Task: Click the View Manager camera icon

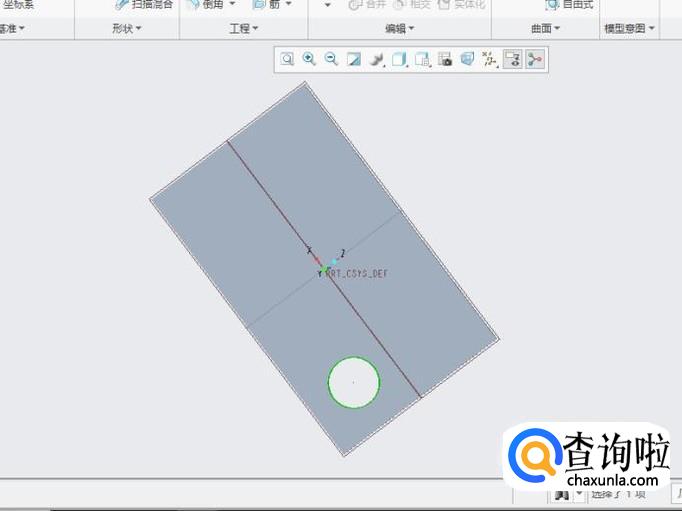Action: (x=445, y=59)
